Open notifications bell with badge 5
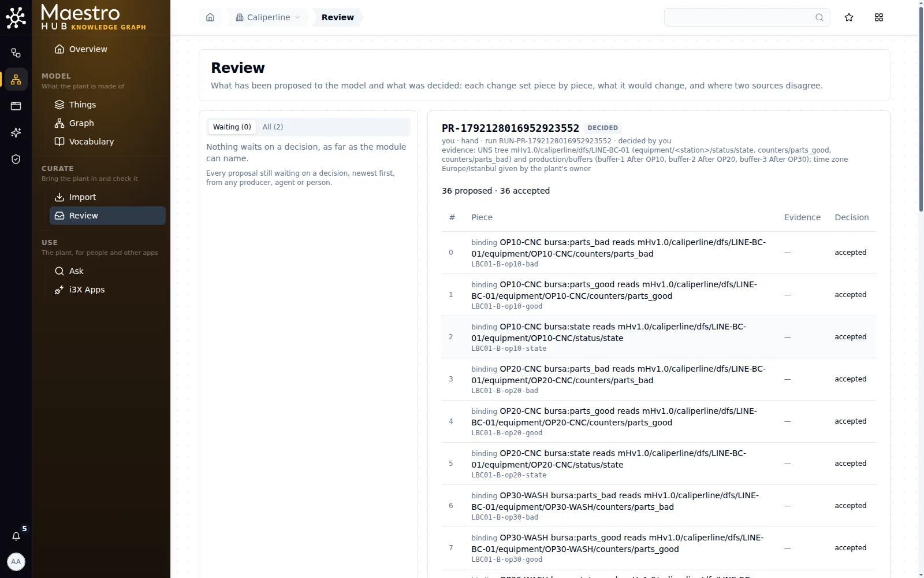This screenshot has height=578, width=924. 16,536
